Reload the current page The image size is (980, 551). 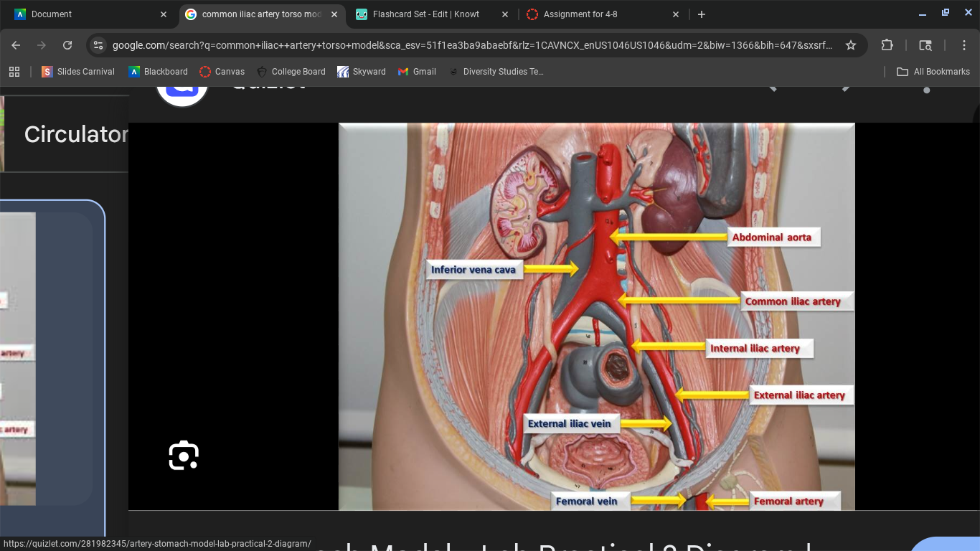tap(67, 45)
